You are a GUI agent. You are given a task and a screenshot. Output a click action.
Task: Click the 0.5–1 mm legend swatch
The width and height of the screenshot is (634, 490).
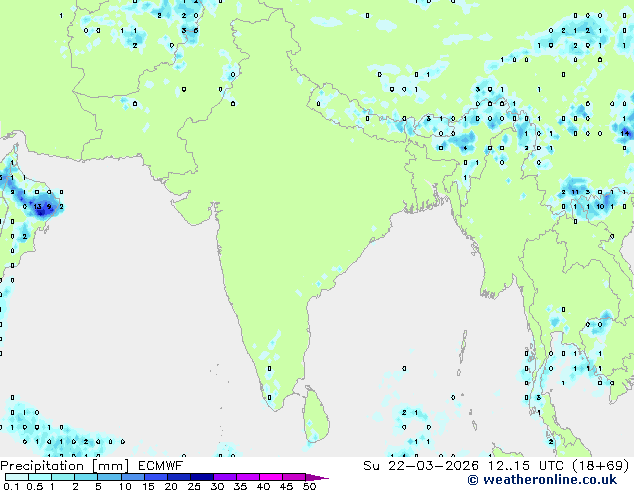point(40,477)
